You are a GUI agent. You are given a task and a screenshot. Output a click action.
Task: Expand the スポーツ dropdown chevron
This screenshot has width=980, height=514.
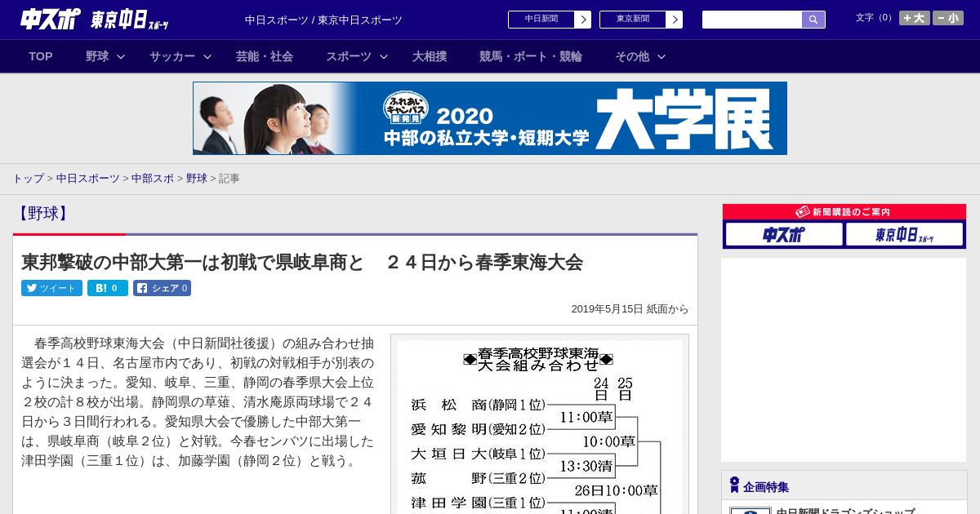(384, 56)
